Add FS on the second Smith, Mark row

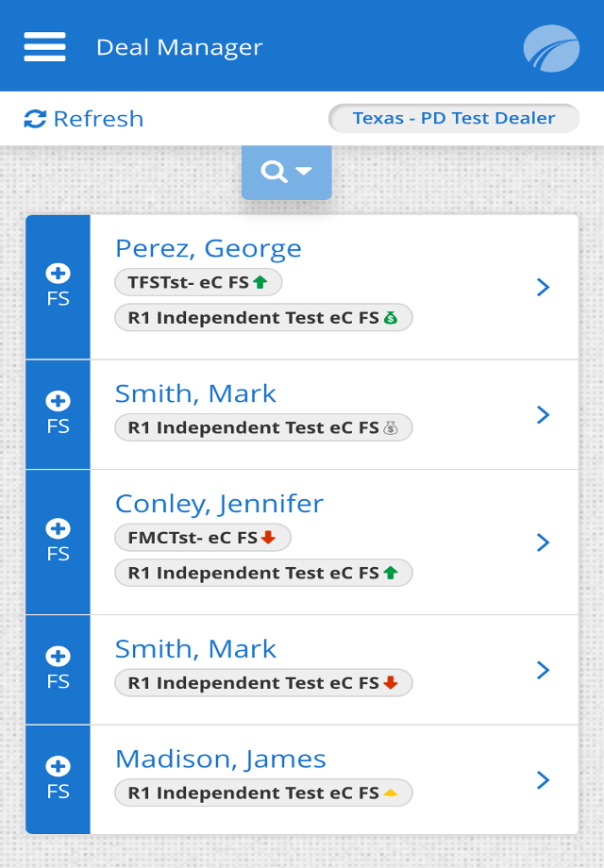tap(58, 658)
